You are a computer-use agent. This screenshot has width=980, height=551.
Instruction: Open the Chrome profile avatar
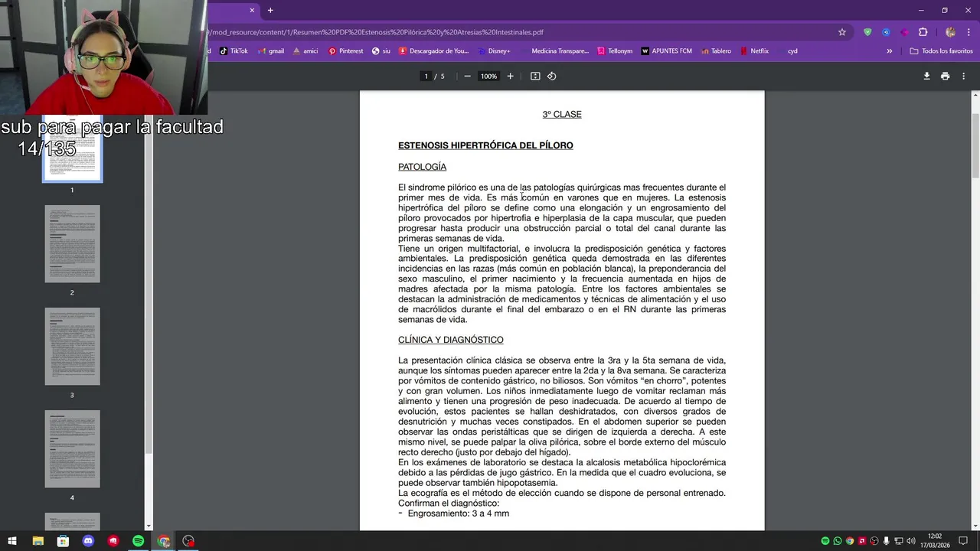coord(950,32)
